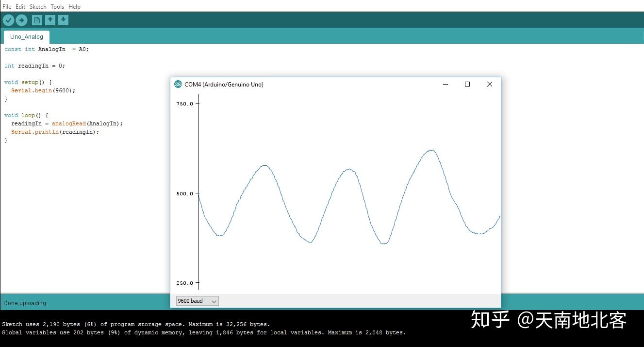Open the Tools menu
The width and height of the screenshot is (644, 347).
(x=57, y=6)
